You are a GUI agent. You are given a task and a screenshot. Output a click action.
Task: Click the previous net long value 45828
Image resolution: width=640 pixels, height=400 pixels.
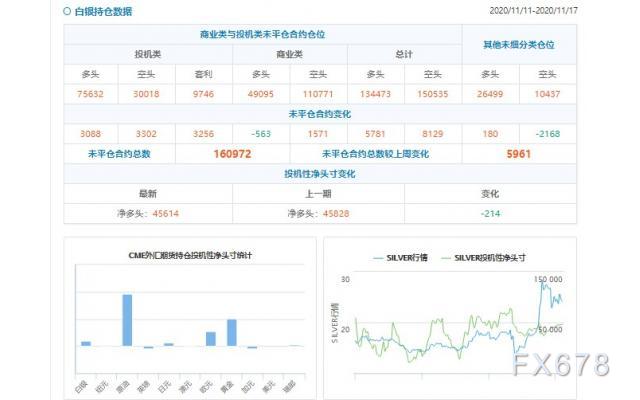tap(336, 213)
